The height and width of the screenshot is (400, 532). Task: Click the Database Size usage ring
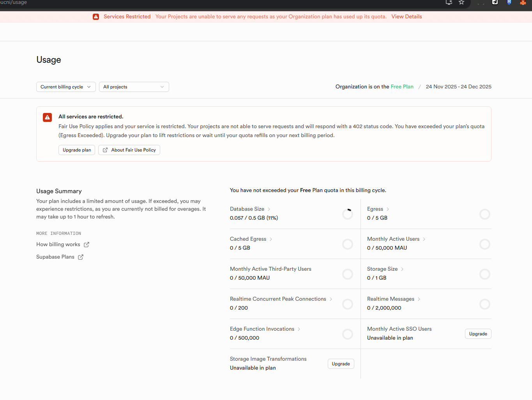[x=348, y=214]
